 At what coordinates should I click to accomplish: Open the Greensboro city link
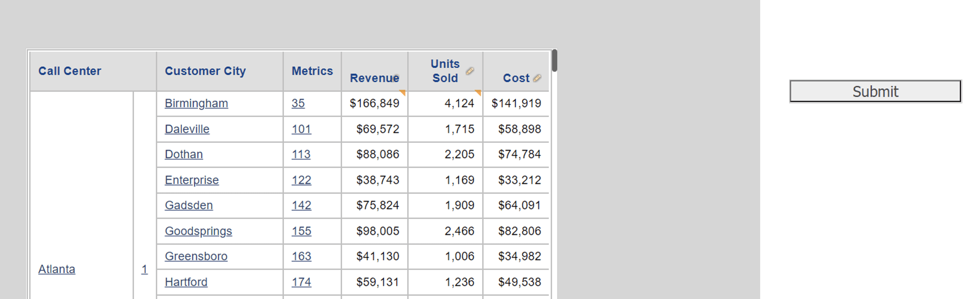click(x=196, y=256)
